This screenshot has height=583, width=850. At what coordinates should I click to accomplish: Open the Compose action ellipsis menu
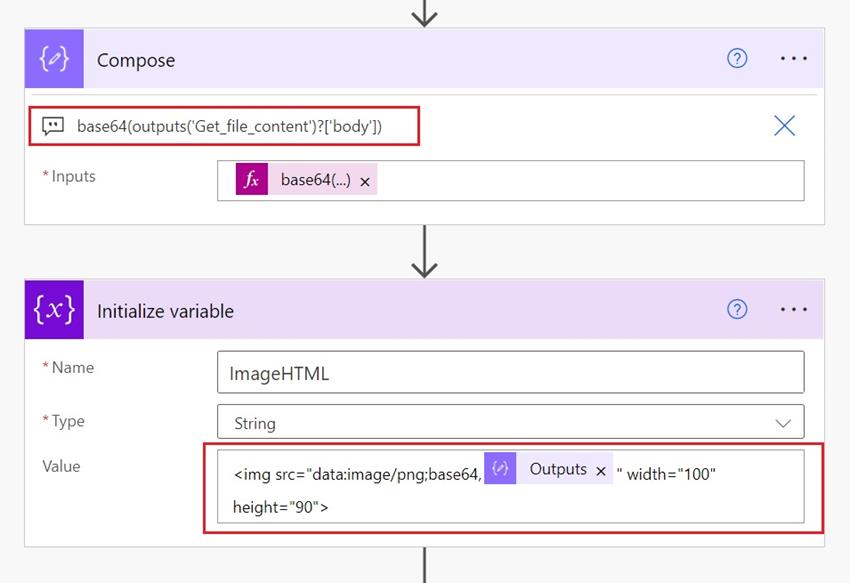[793, 59]
